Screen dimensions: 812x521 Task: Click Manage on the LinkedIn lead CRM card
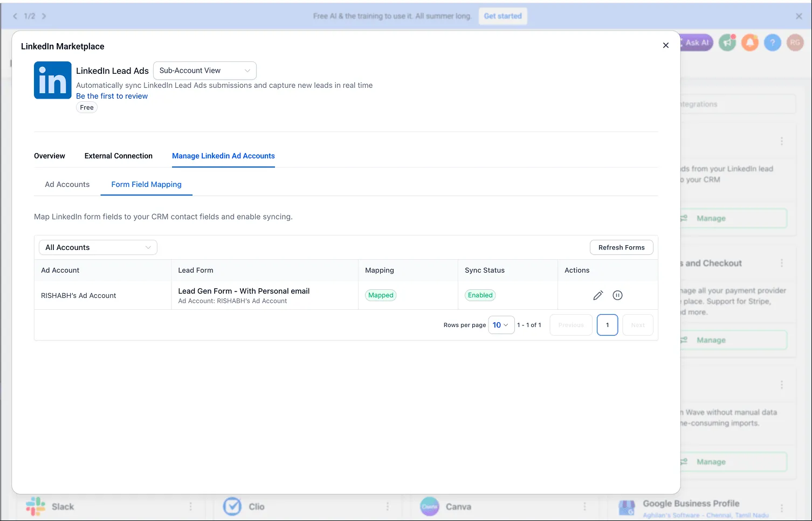point(733,218)
